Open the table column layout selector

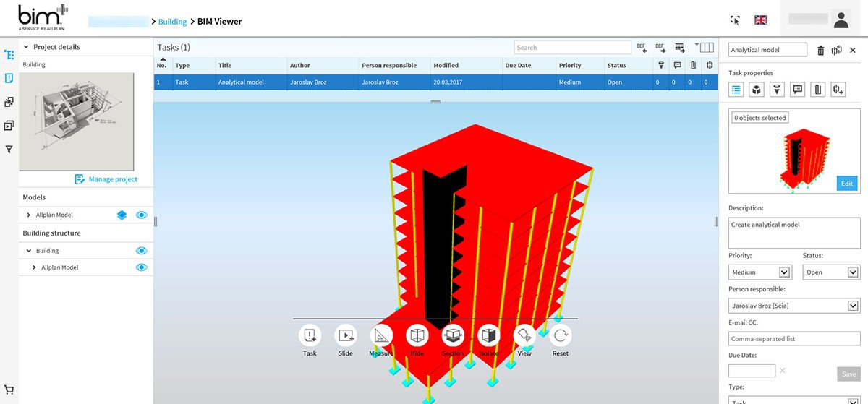704,48
